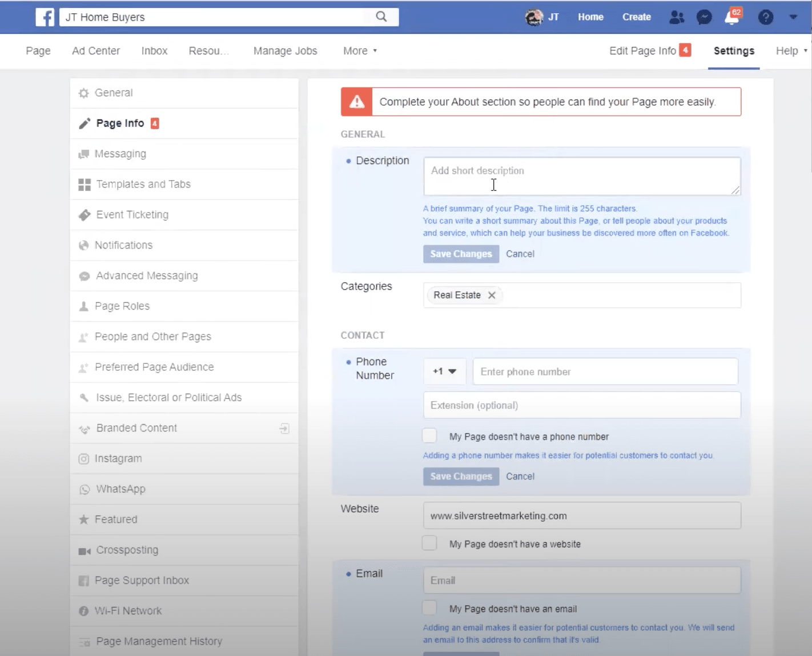Open the account dropdown arrow in top bar
812x656 pixels.
793,17
